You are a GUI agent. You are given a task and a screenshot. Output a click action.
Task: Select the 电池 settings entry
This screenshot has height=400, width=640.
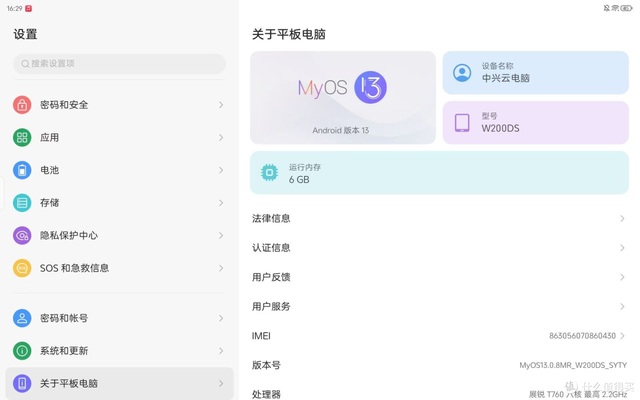[119, 170]
